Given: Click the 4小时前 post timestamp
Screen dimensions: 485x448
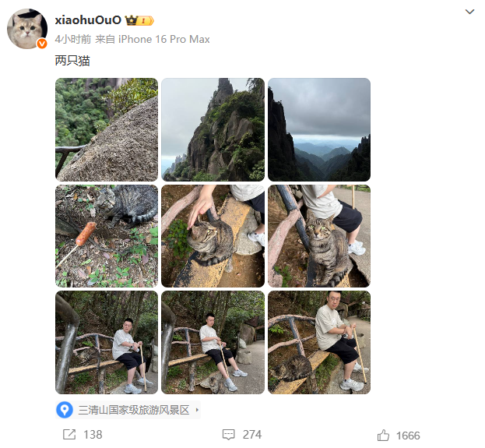Looking at the screenshot, I should click(73, 39).
